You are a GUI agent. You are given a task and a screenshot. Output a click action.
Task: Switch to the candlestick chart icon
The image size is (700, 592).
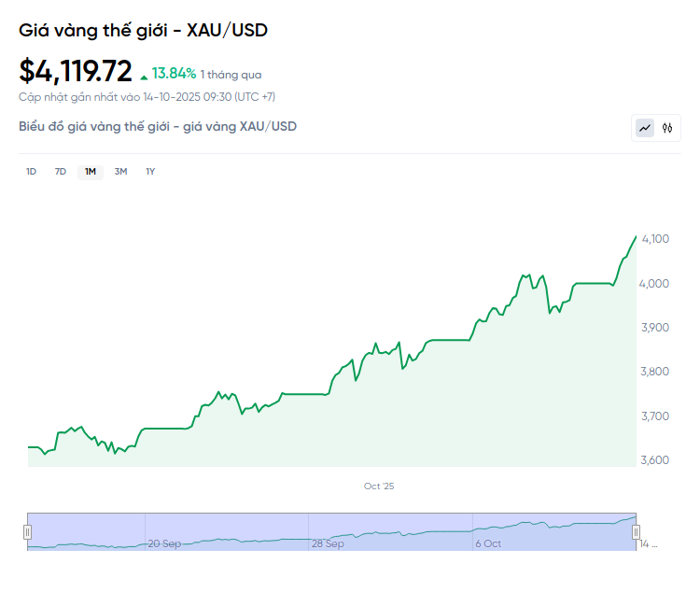(667, 128)
